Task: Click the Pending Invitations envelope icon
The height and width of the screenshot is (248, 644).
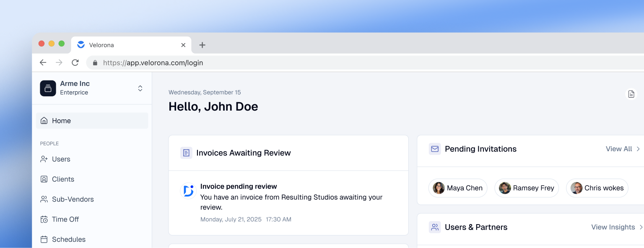Action: tap(435, 149)
